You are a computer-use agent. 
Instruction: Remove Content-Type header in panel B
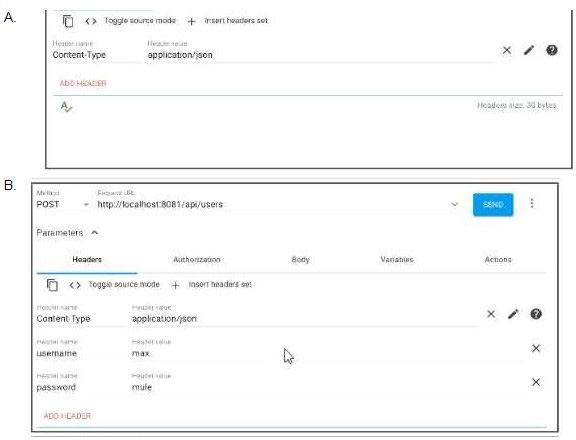pyautogui.click(x=491, y=314)
